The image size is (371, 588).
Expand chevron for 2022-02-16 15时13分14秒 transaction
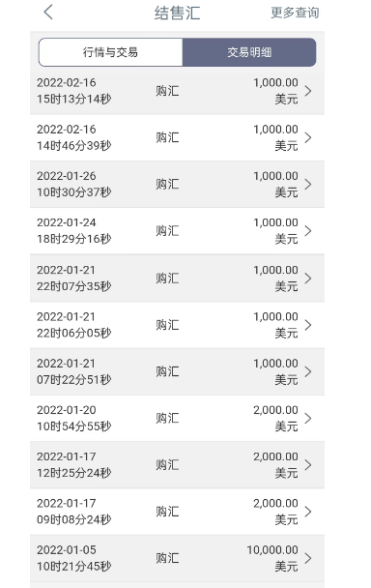point(308,91)
